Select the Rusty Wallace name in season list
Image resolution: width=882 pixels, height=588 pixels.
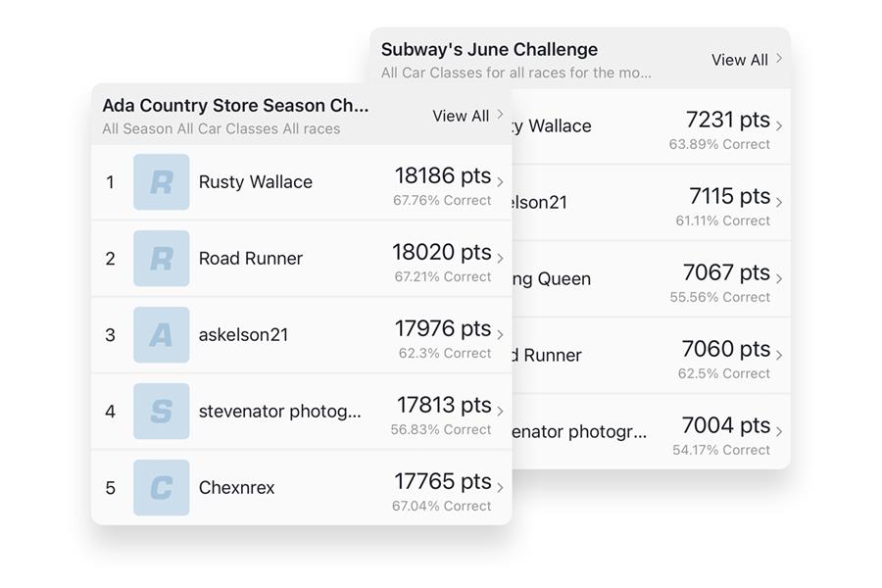click(x=256, y=181)
